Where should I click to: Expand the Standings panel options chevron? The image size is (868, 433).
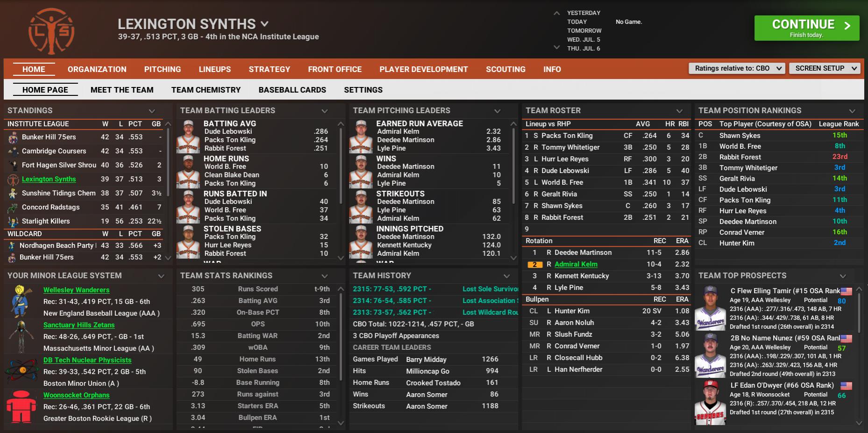(x=152, y=111)
